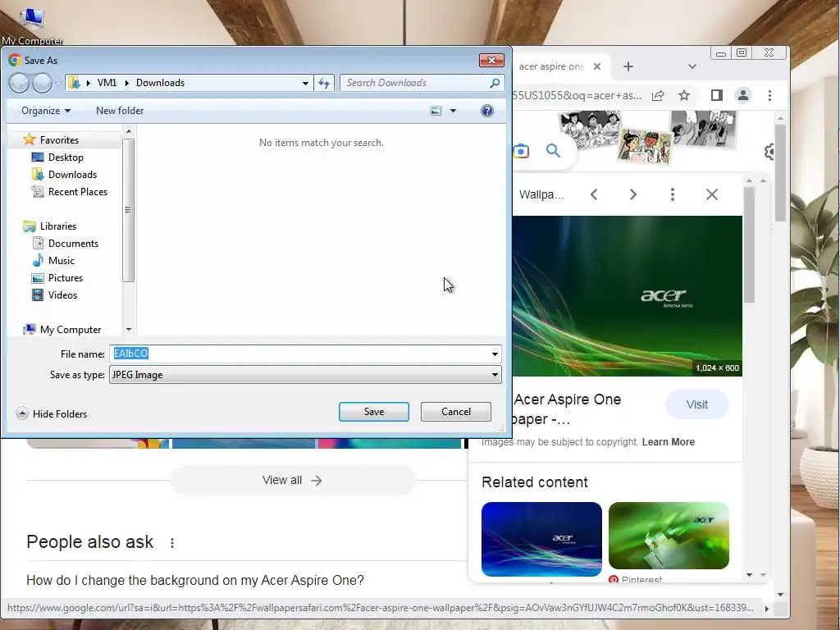Go to previous image in preview panel

tap(594, 194)
